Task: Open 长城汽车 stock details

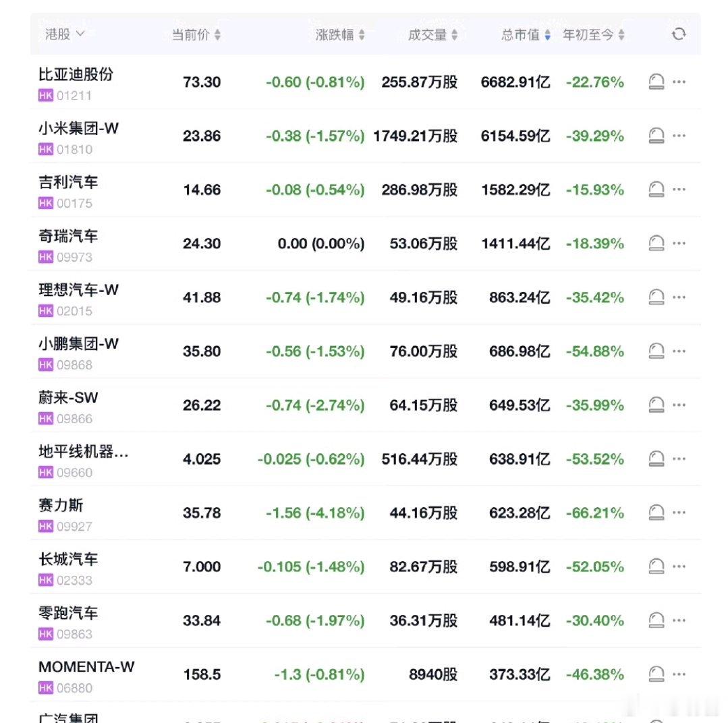Action: point(67,558)
